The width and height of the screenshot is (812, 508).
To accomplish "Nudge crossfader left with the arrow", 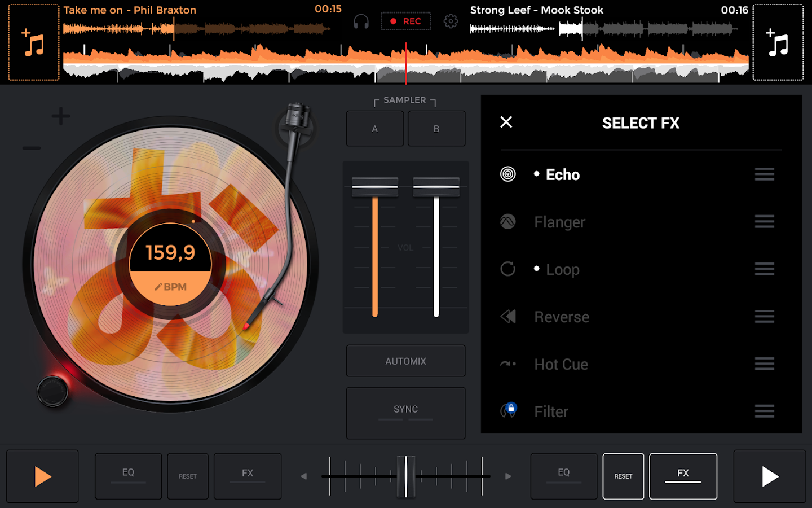I will pos(303,476).
